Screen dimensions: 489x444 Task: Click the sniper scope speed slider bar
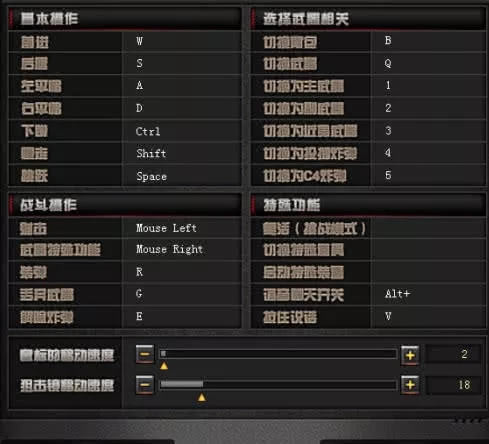click(x=278, y=385)
